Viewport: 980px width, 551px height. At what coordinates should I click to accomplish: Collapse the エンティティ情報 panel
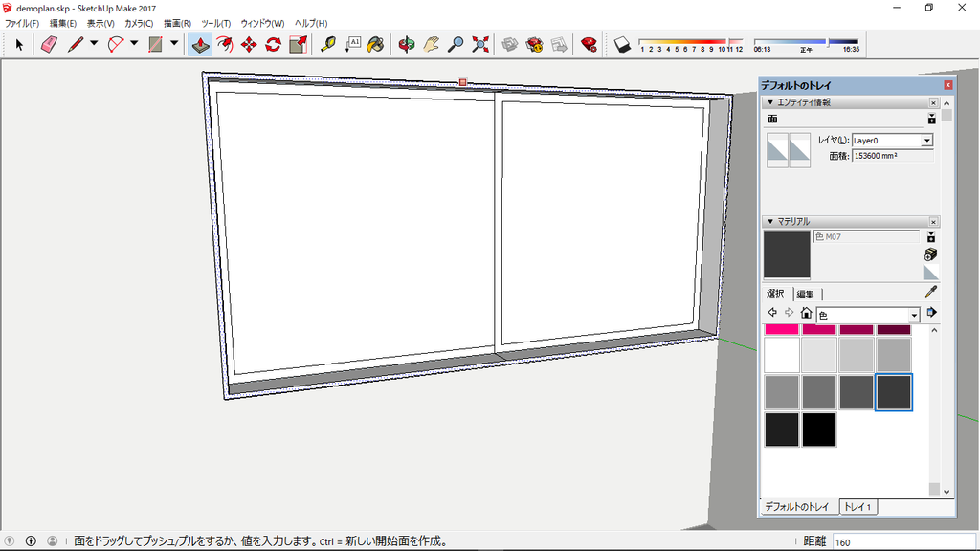point(770,102)
